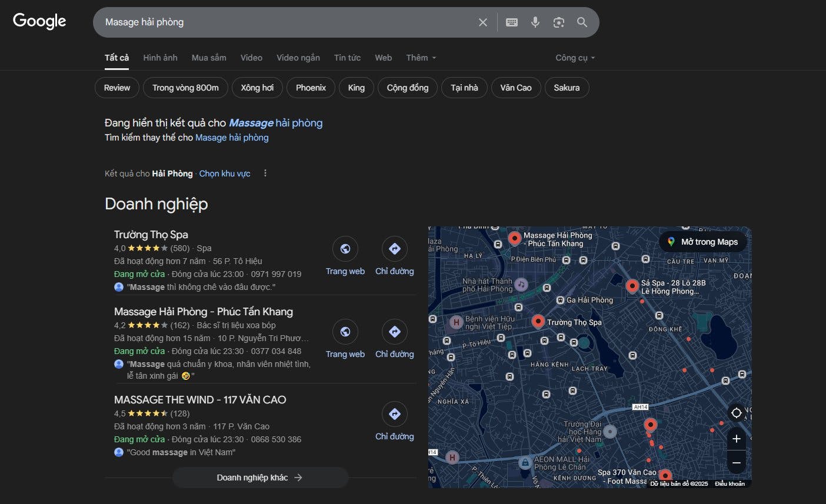Clear the search box with X icon
The height and width of the screenshot is (504, 826).
[483, 22]
